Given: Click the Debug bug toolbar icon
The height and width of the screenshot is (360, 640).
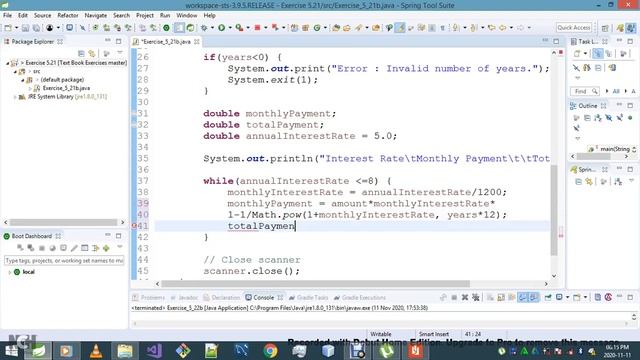Looking at the screenshot, I should point(204,28).
